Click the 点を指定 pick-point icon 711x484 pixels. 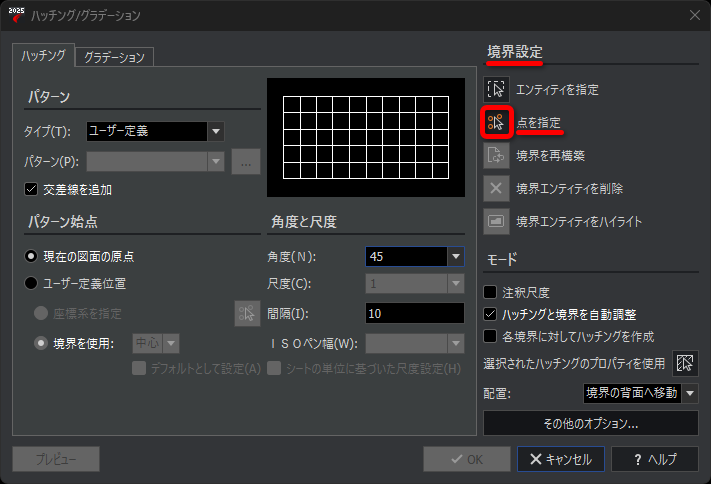tap(496, 122)
